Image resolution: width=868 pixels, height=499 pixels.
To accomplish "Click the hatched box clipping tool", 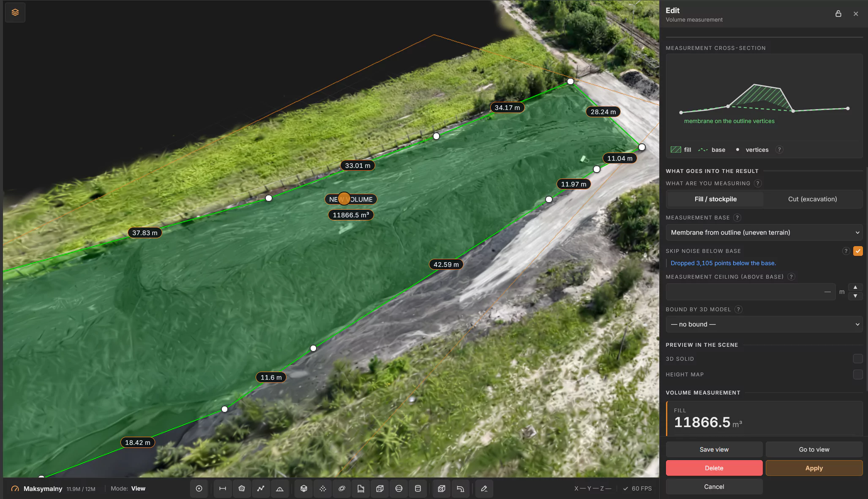I will [442, 488].
